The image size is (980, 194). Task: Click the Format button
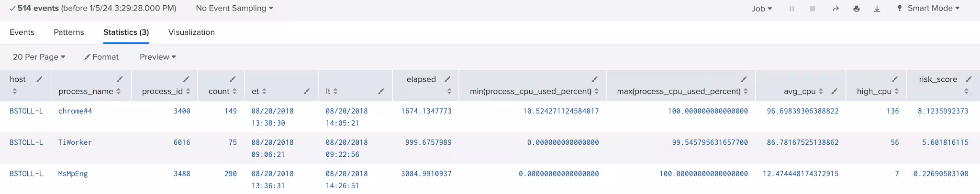point(101,57)
